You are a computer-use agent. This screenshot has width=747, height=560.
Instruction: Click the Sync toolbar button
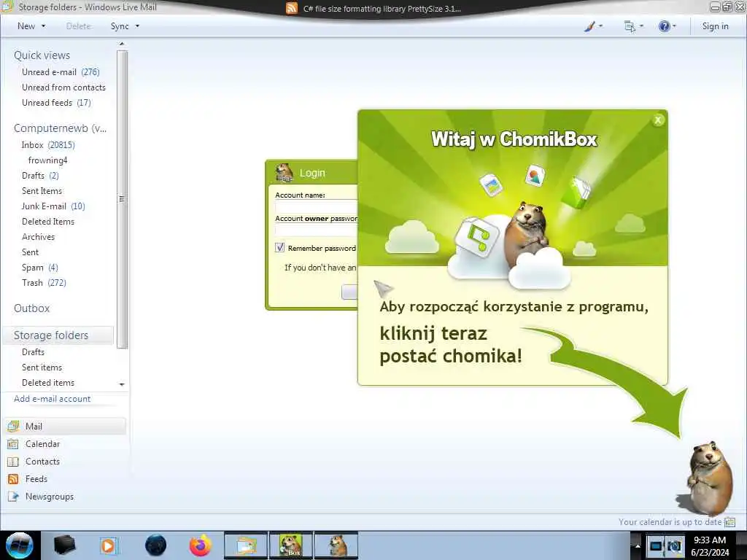120,26
